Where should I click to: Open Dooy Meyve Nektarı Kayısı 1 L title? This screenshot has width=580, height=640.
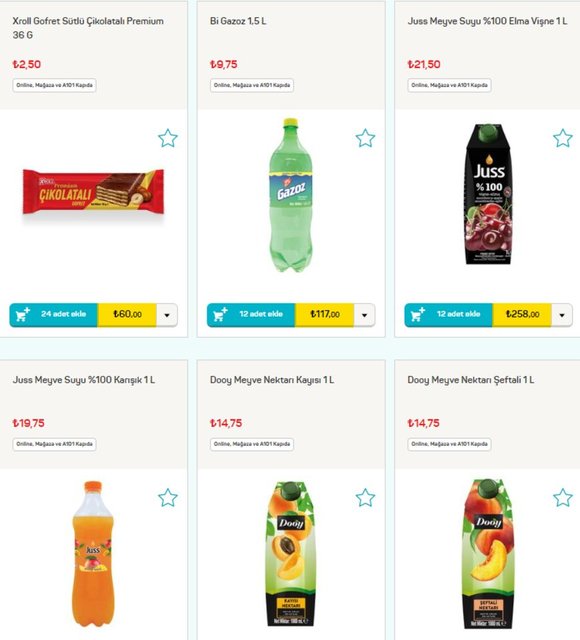coord(272,380)
